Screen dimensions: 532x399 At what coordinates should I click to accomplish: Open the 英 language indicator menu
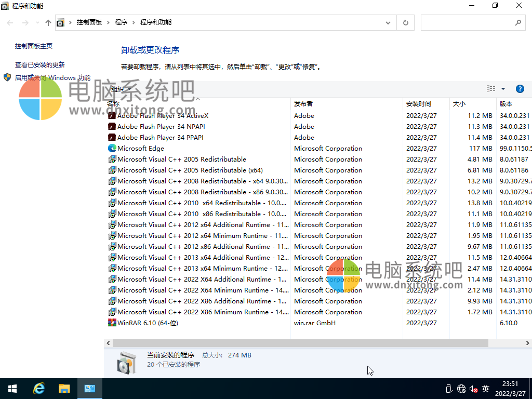(x=486, y=388)
